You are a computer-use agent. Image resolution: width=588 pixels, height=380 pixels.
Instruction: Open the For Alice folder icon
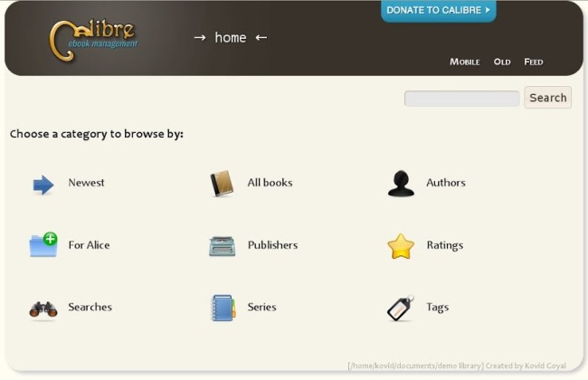[43, 245]
